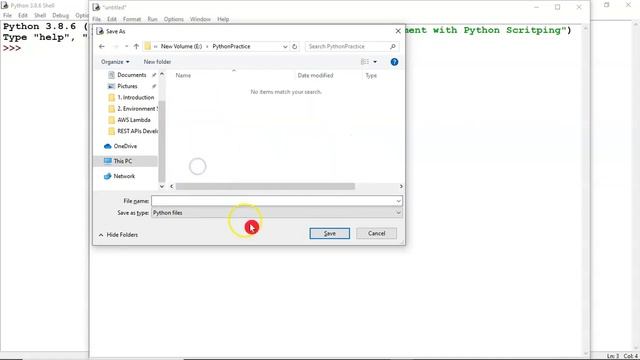
Task: Click in the File name input field
Action: click(x=273, y=201)
